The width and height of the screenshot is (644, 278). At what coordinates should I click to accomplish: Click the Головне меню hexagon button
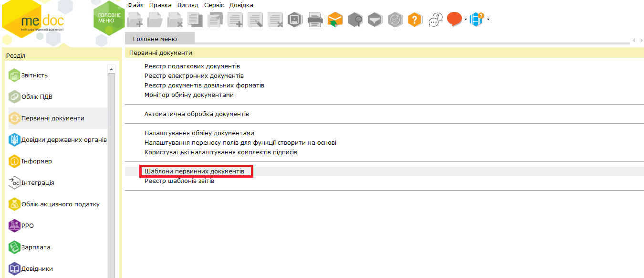coord(109,19)
